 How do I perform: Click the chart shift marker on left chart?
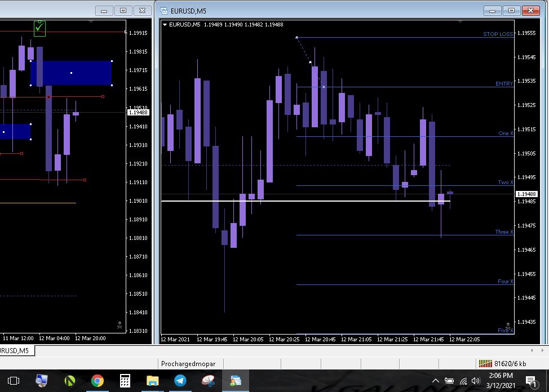pyautogui.click(x=91, y=22)
